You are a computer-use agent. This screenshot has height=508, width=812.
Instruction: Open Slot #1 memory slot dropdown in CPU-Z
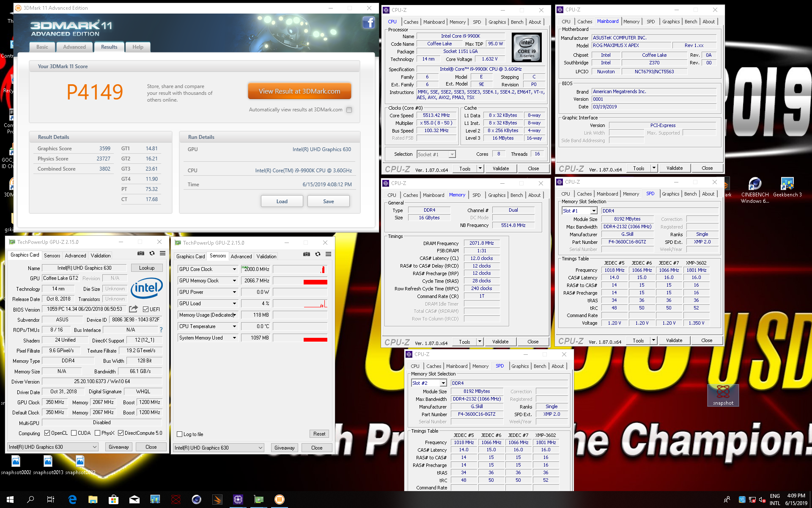594,211
